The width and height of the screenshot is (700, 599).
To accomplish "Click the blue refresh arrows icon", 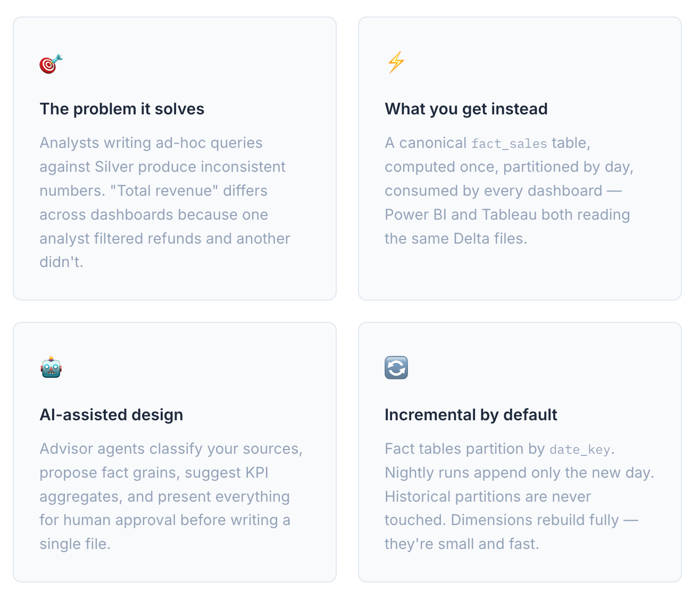I will coord(396,368).
